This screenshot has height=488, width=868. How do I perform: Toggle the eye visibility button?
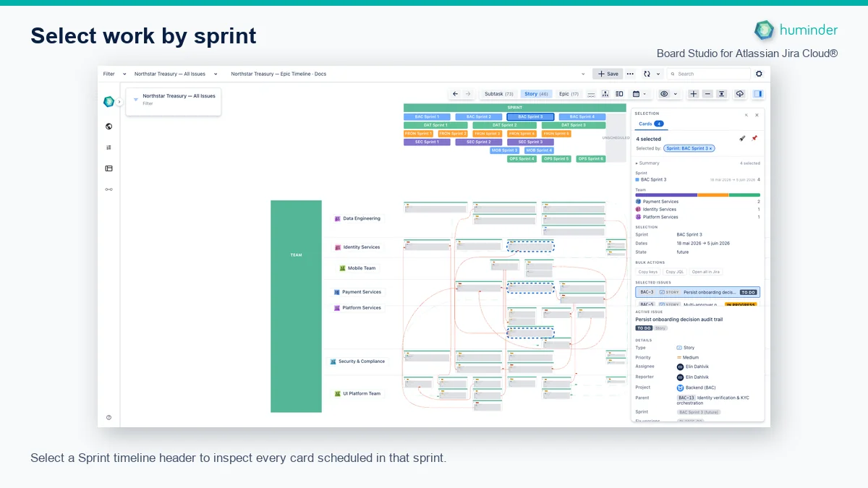pos(664,94)
